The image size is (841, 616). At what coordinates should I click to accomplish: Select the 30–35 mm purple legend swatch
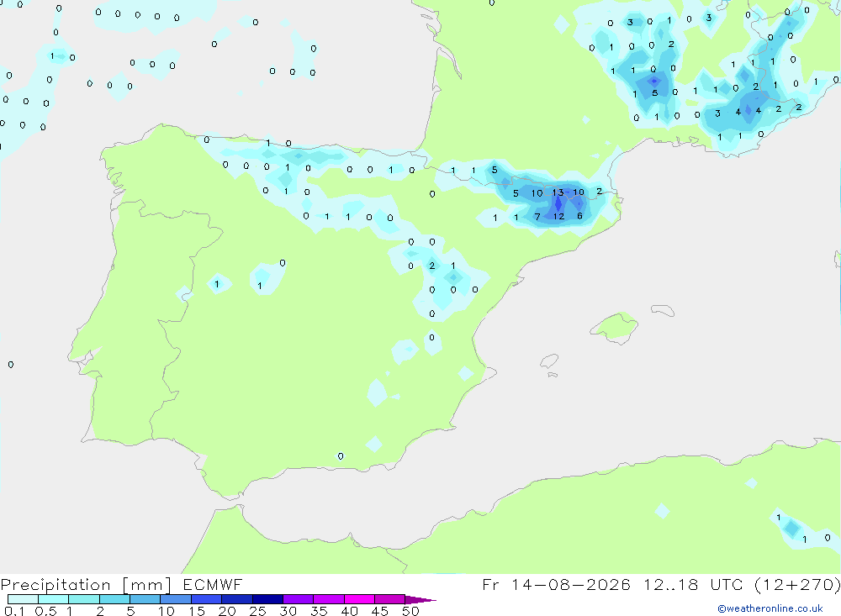point(298,599)
